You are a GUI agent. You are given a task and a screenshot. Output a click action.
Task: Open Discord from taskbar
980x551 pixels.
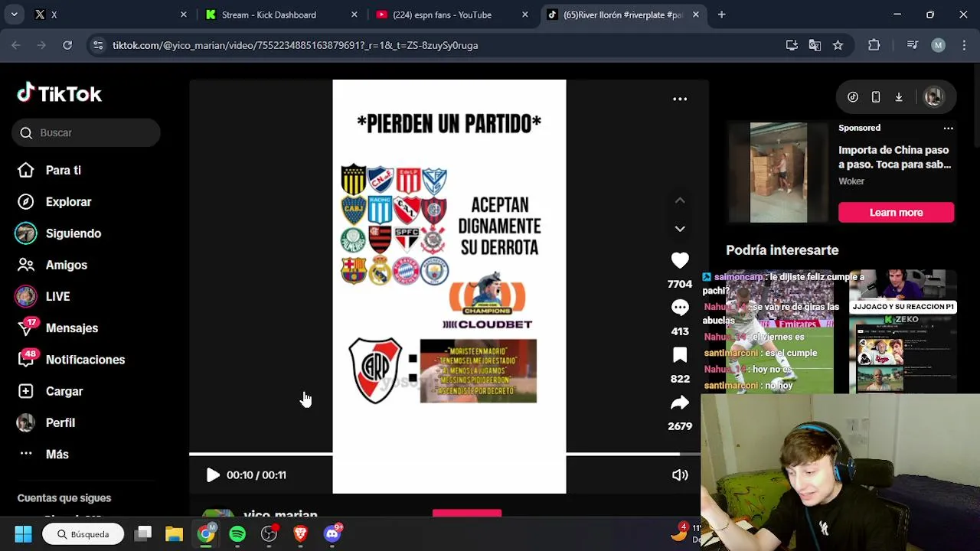(332, 534)
